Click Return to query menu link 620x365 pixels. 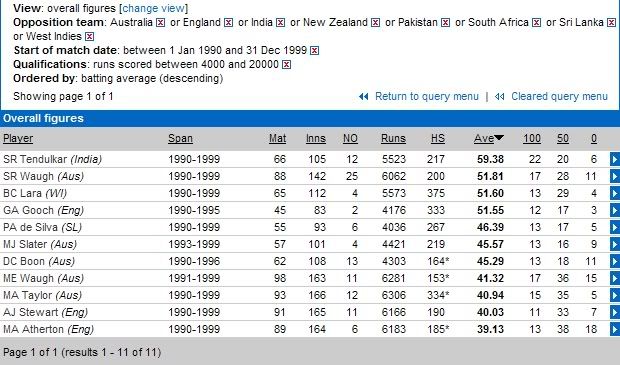pyautogui.click(x=427, y=96)
